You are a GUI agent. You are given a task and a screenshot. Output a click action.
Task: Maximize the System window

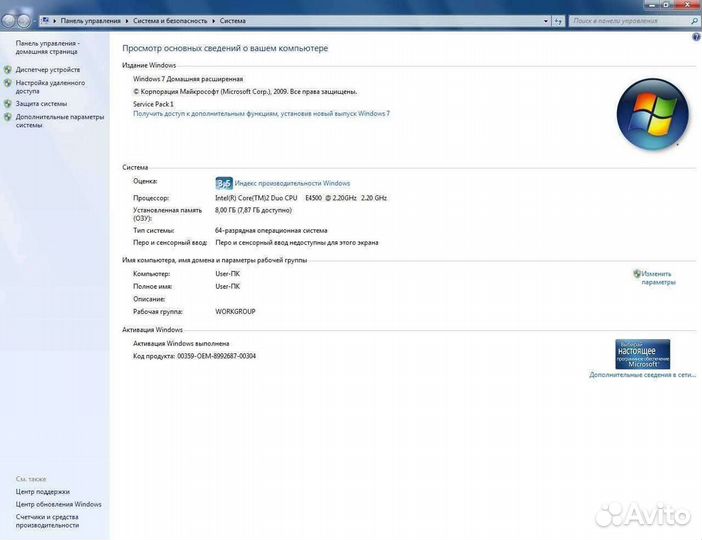pyautogui.click(x=666, y=4)
